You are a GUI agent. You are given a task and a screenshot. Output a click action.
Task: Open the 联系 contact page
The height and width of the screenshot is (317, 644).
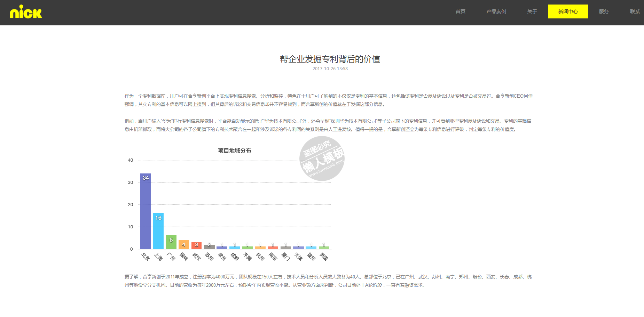635,11
